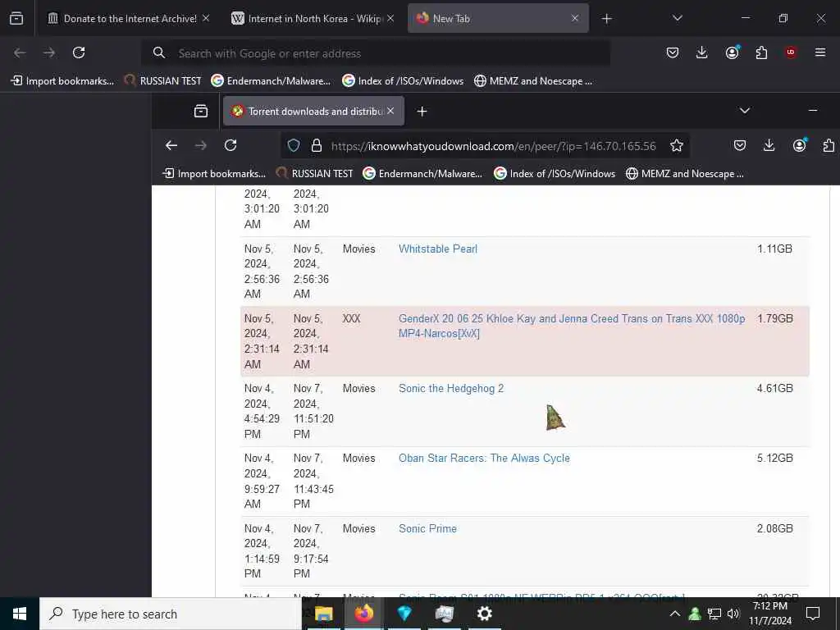Screen dimensions: 840x630
Task: Open Firefox View icon in outer window
Action: (16, 18)
